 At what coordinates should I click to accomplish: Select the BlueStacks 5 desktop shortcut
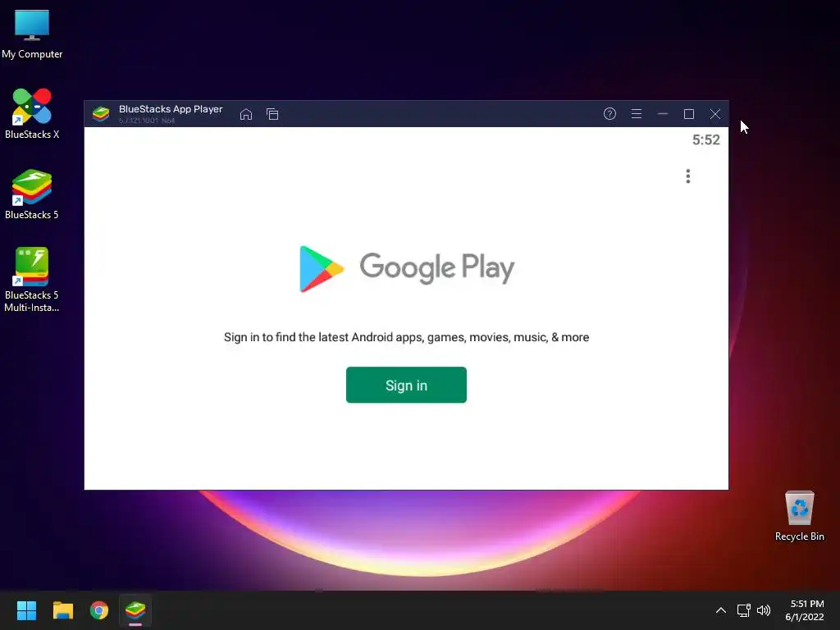[x=32, y=194]
